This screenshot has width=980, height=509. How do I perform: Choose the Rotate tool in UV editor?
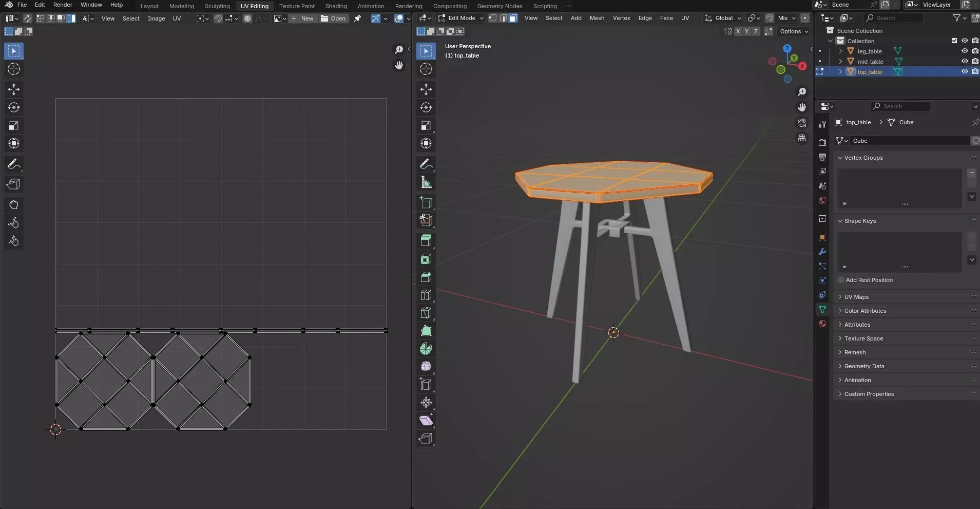[14, 107]
